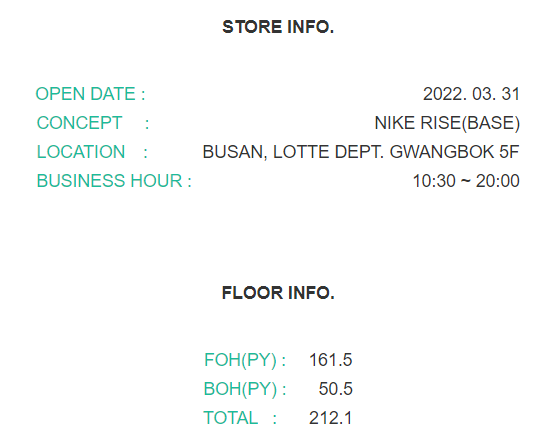Click the 10:30 ~ 20:00 hours value

(466, 181)
